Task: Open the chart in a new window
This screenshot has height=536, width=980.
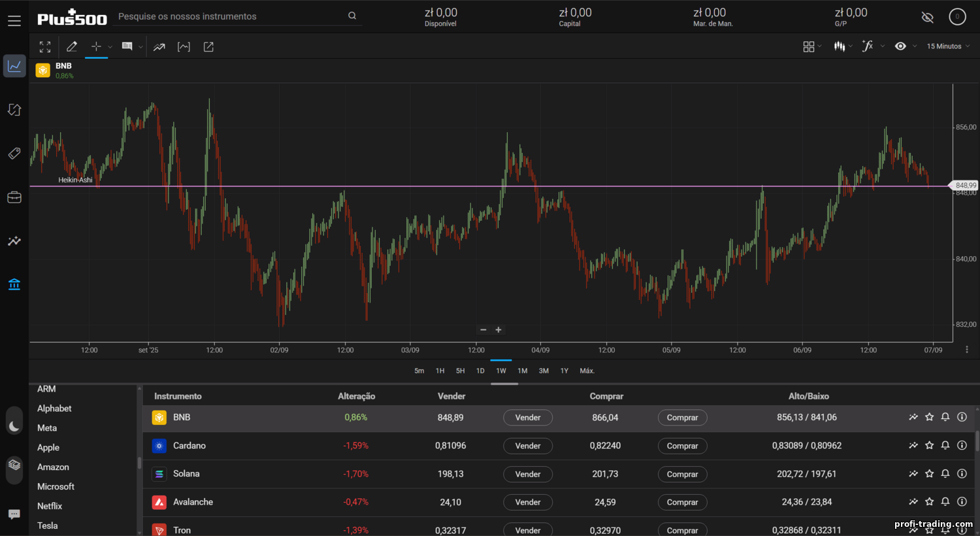Action: point(208,46)
